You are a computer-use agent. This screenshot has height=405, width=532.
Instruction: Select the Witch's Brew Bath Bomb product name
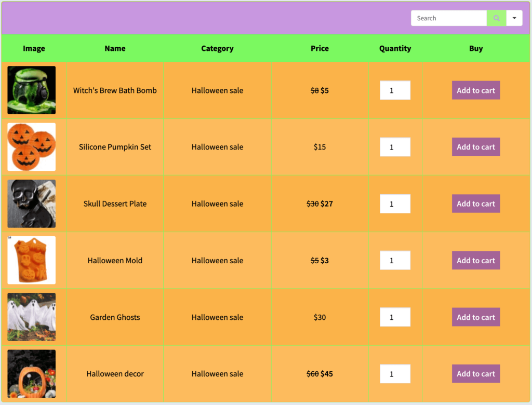tap(115, 90)
